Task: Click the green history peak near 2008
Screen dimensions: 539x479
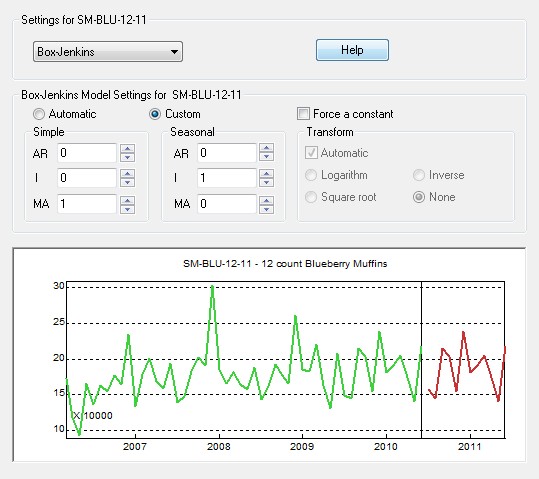Action: 212,287
